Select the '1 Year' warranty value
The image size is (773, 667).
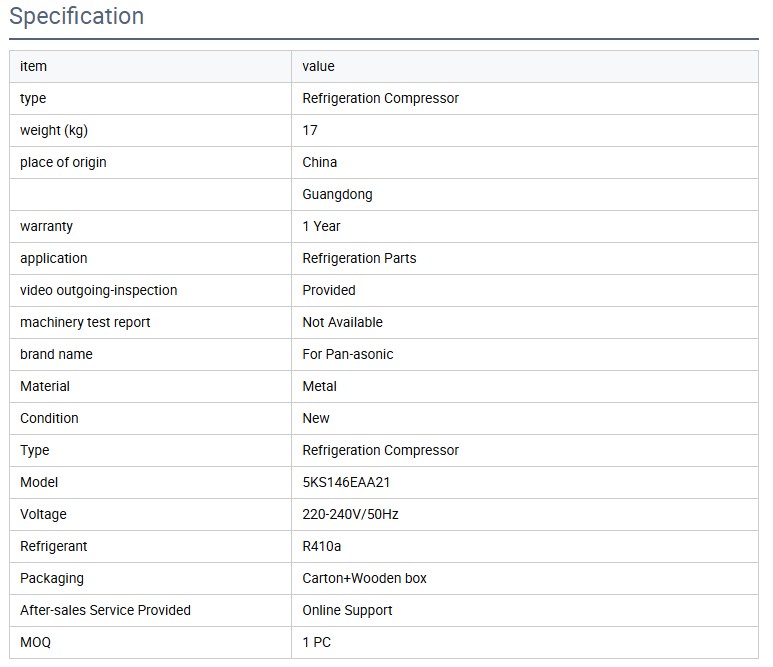point(321,226)
